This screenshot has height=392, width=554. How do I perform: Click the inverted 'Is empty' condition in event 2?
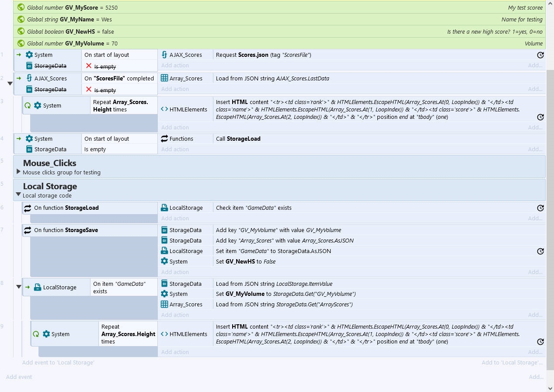click(x=105, y=90)
